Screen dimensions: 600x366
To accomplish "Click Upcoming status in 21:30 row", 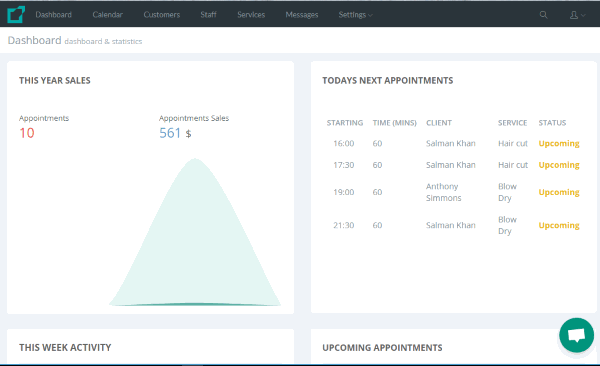I will (559, 225).
